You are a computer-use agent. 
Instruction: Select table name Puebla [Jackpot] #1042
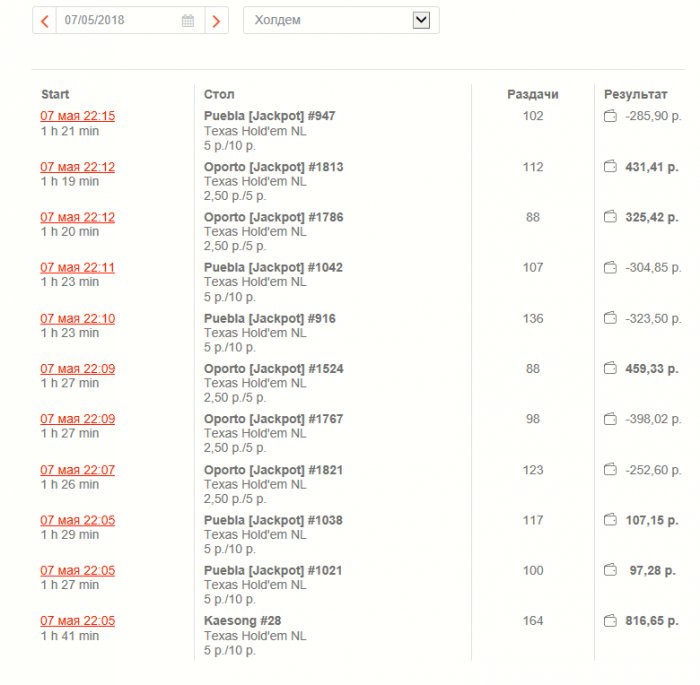pyautogui.click(x=273, y=267)
